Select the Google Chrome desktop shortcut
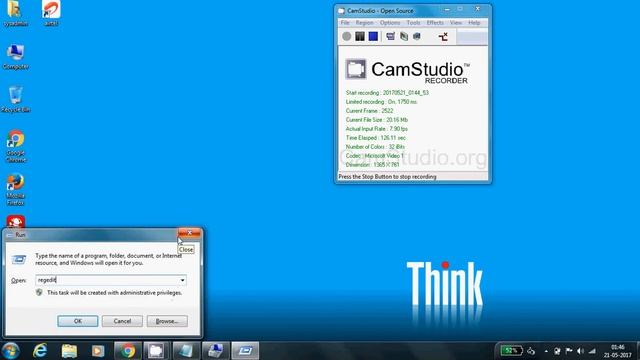 (16, 146)
